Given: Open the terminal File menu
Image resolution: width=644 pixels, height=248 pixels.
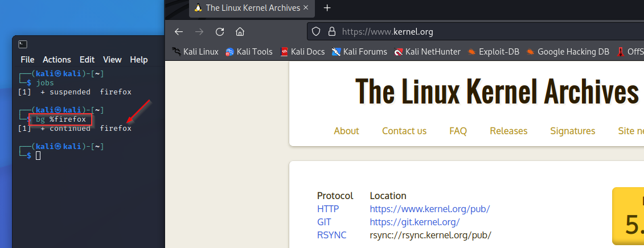Looking at the screenshot, I should pos(27,60).
